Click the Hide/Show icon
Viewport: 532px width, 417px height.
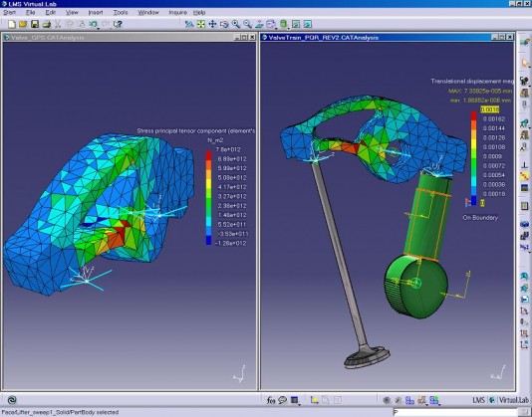(296, 24)
